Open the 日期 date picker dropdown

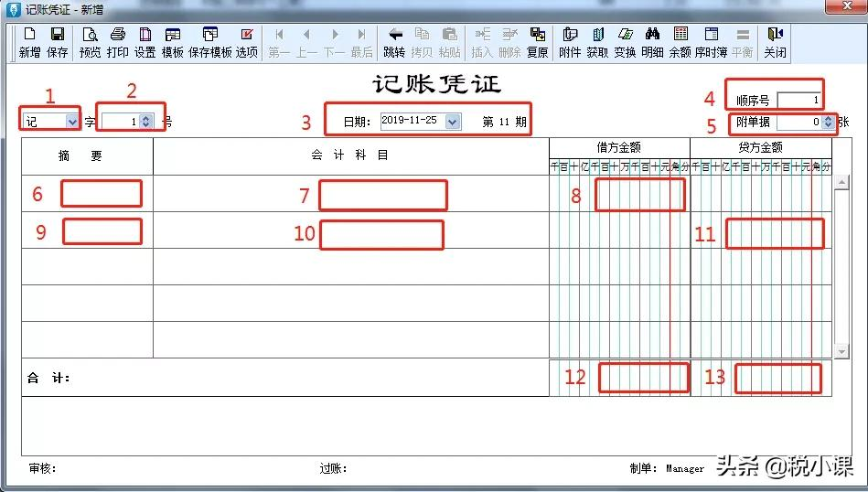[x=452, y=122]
